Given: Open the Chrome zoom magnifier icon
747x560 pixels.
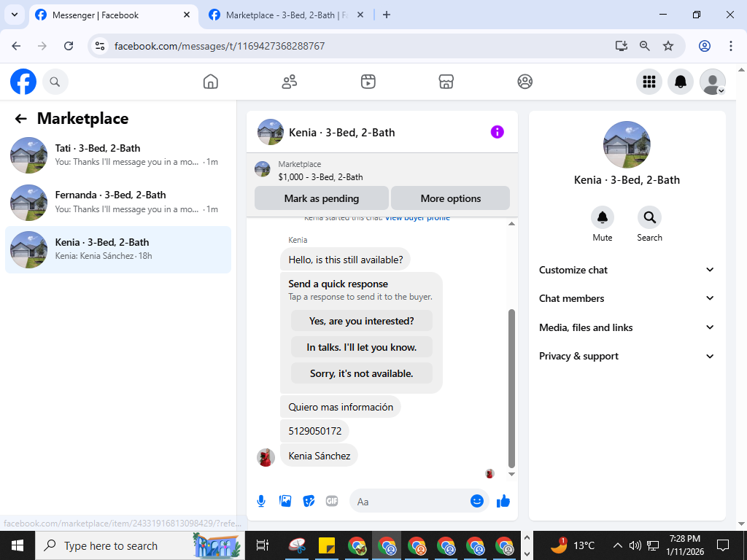Looking at the screenshot, I should pos(645,46).
